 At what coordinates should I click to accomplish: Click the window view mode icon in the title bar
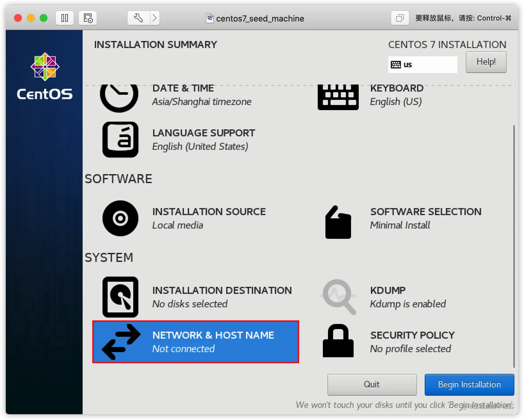pyautogui.click(x=400, y=18)
